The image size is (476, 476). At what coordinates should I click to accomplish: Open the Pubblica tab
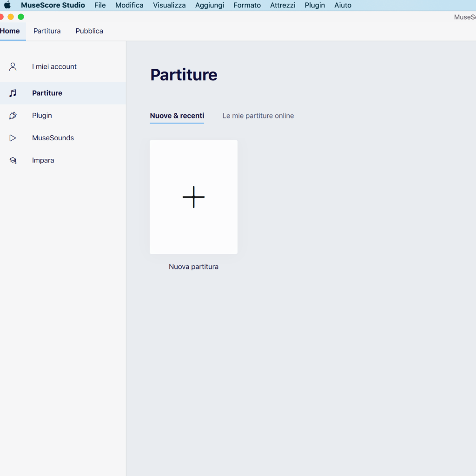pos(89,31)
